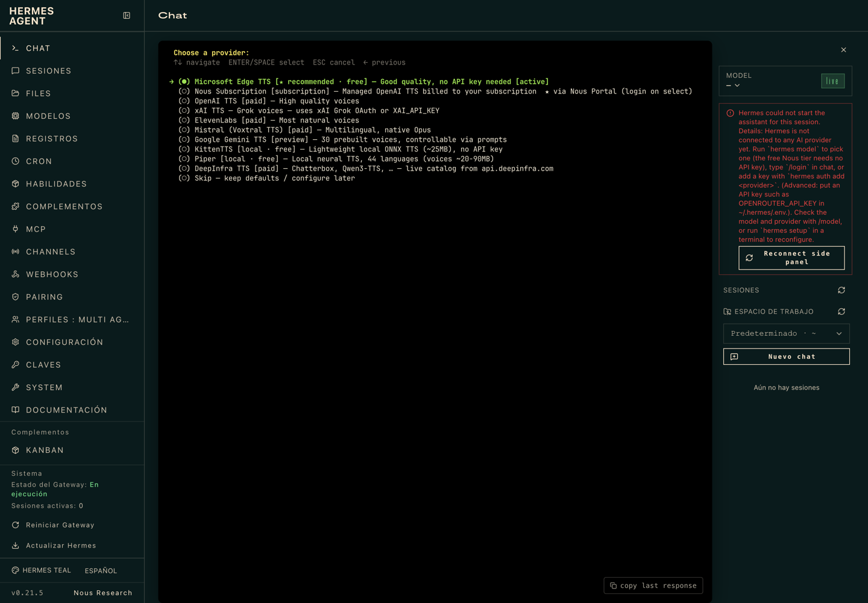Click the 'Aún no hay sesiones' text

point(787,388)
